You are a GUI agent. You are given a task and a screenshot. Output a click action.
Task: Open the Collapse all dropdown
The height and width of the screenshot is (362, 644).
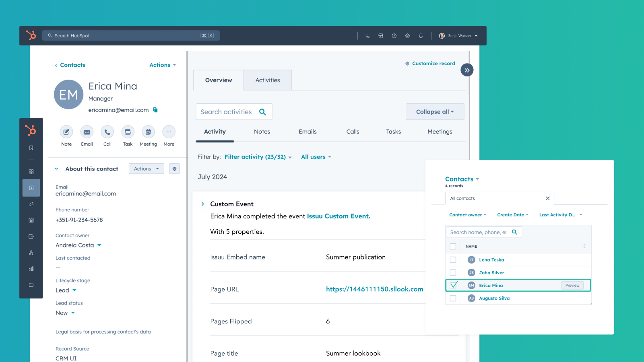(x=435, y=112)
